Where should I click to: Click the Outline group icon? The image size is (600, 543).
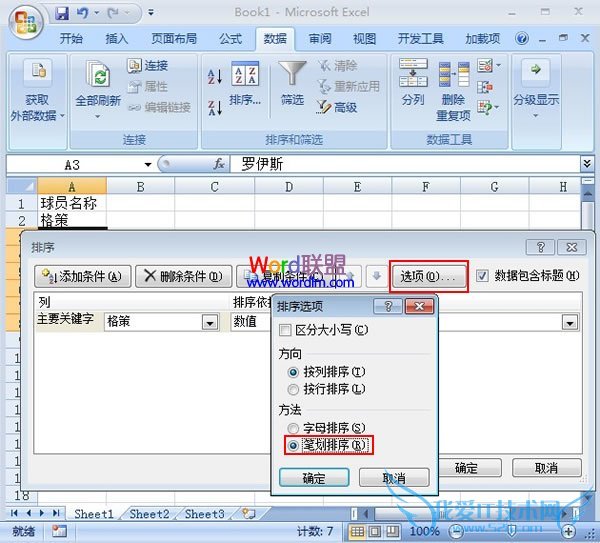click(x=535, y=72)
